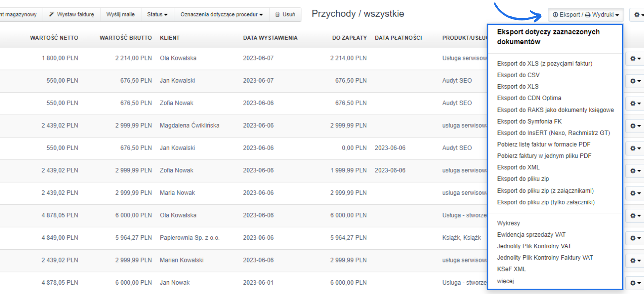Screen dimensions: 644x294
Task: Click the partially visible magazynowy button
Action: pos(21,14)
